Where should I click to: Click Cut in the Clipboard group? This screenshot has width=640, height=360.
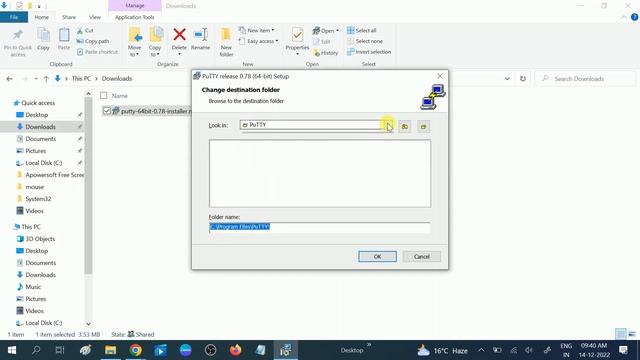point(85,31)
